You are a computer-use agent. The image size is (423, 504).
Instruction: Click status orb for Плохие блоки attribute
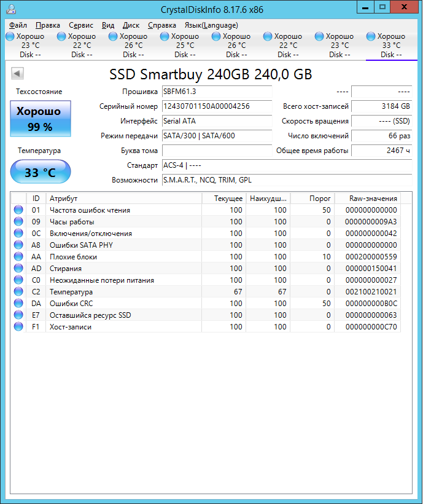(18, 257)
